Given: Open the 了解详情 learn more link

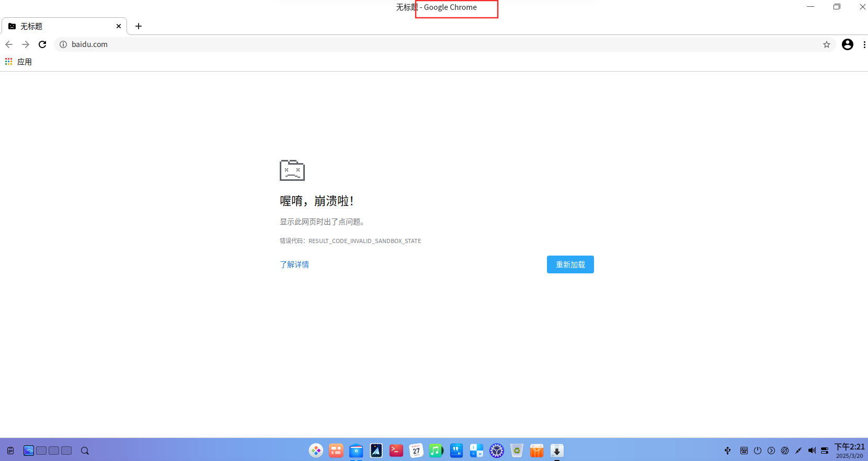Looking at the screenshot, I should pyautogui.click(x=294, y=264).
